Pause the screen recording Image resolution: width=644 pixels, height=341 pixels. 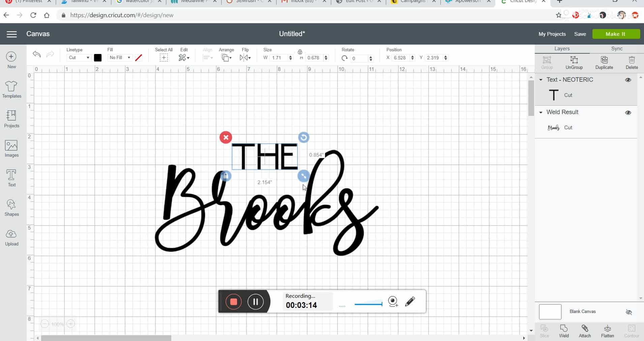(255, 301)
